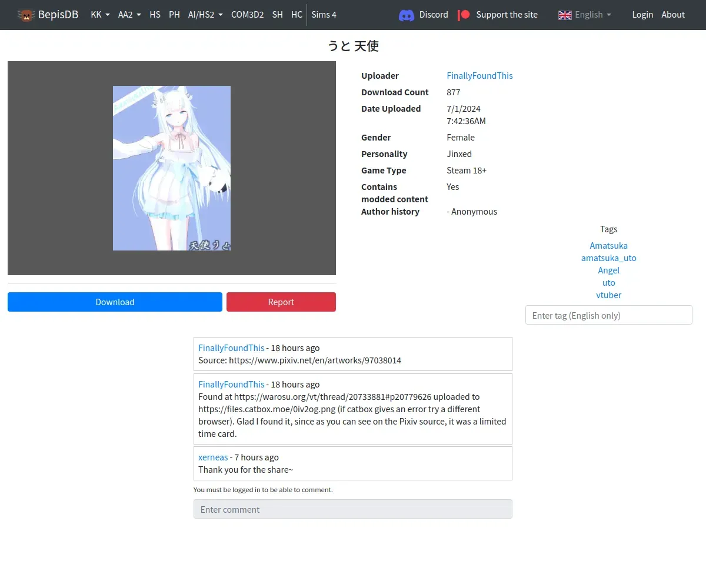The image size is (706, 588).
Task: Open the COM3D2 section
Action: 247,15
